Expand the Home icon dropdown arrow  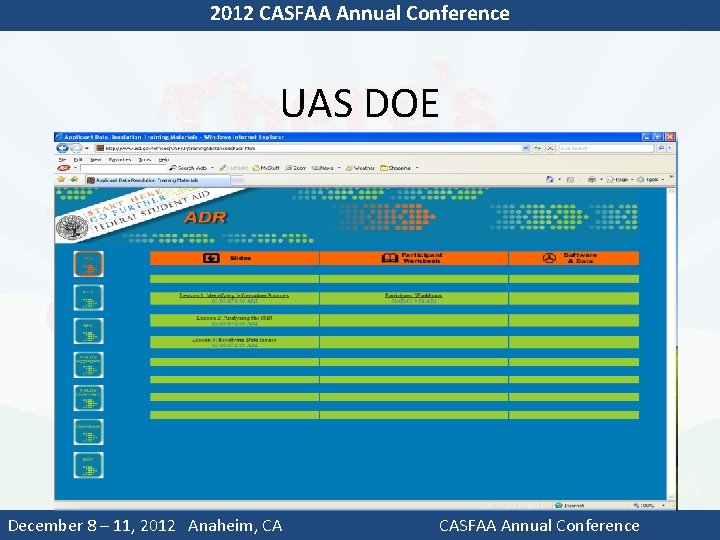559,180
